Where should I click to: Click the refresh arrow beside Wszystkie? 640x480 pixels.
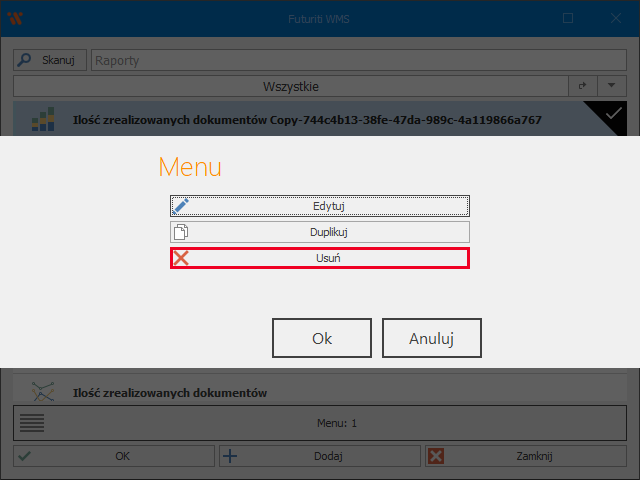(x=582, y=87)
